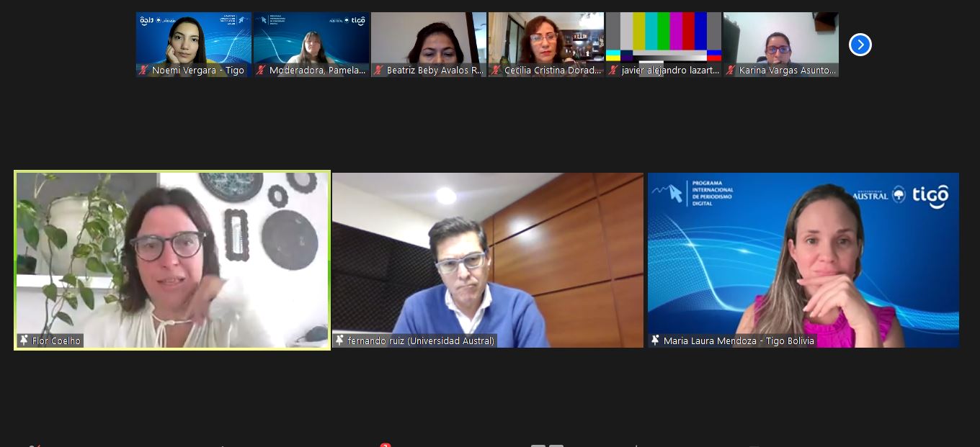Select the color bars test pattern thumbnail
This screenshot has width=980, height=447.
pos(663,40)
